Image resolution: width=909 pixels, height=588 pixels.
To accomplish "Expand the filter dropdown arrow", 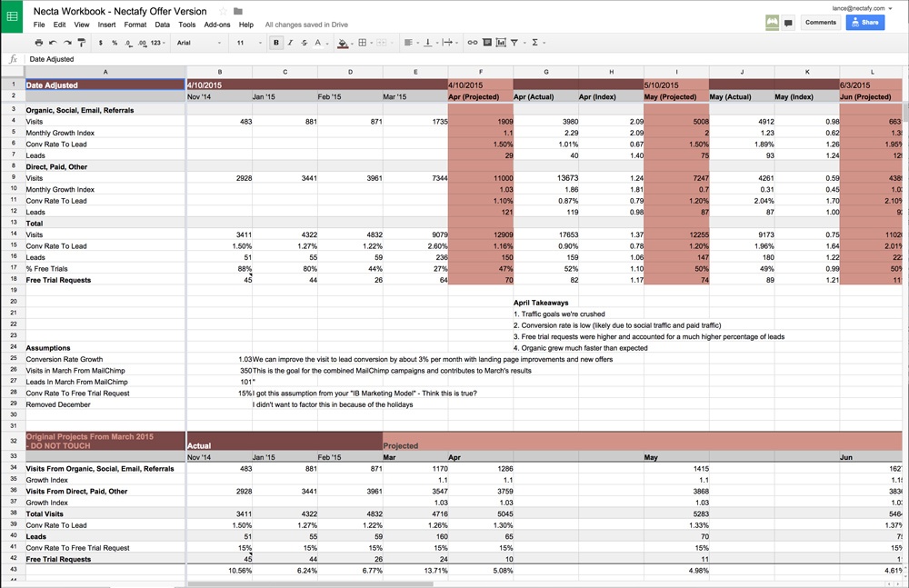I will pyautogui.click(x=524, y=43).
